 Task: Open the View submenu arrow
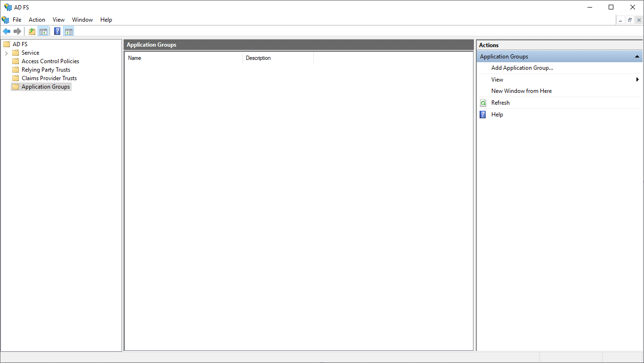637,80
